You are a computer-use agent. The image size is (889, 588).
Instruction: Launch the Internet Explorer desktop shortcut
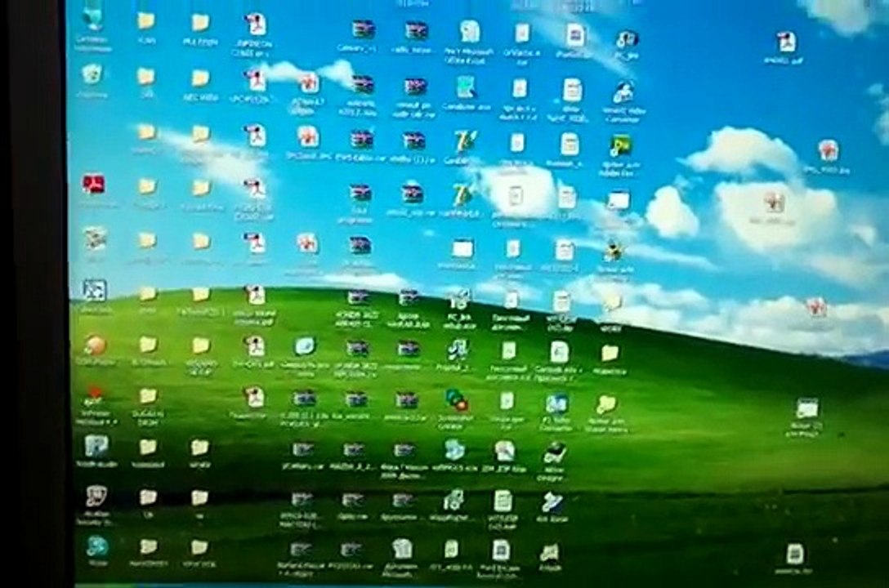pos(96,546)
